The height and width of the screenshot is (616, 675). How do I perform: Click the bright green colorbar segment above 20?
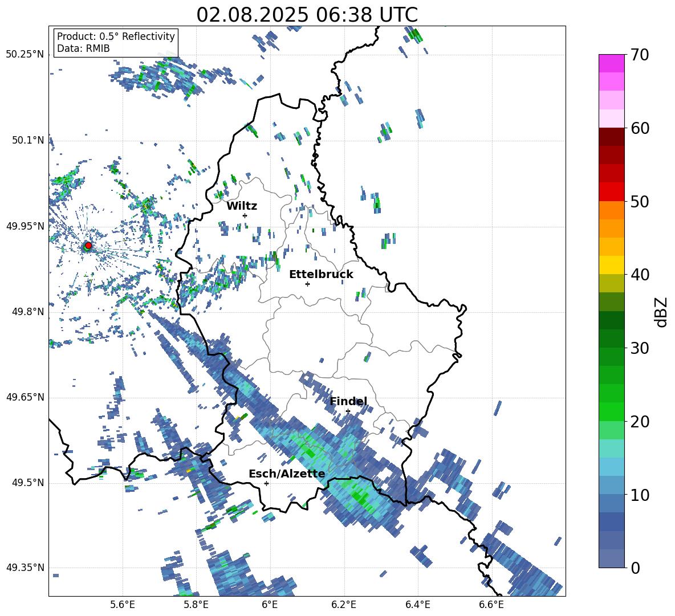[611, 411]
